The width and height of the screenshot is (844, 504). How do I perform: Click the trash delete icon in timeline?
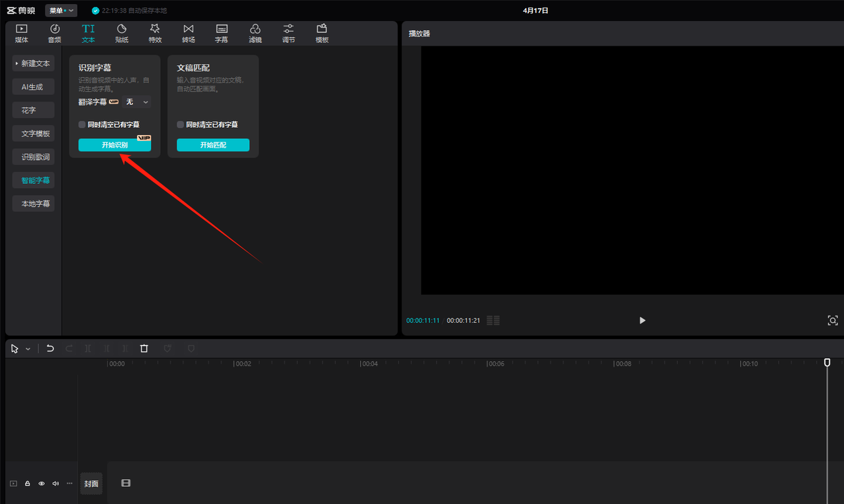pos(144,349)
